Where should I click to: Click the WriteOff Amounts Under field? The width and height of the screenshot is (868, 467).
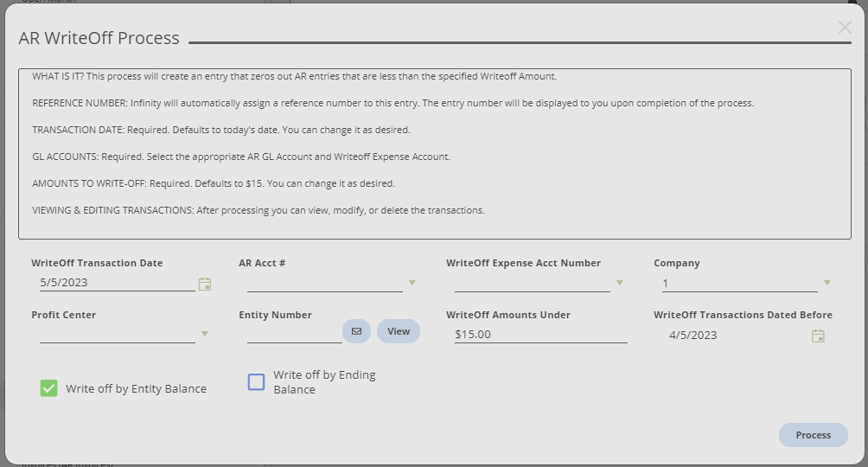(x=540, y=334)
